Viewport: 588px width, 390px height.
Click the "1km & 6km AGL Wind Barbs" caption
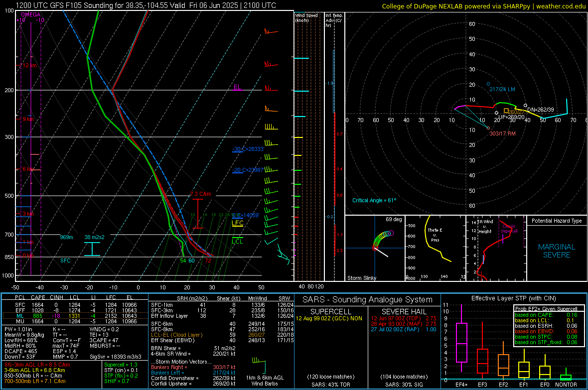click(x=265, y=381)
